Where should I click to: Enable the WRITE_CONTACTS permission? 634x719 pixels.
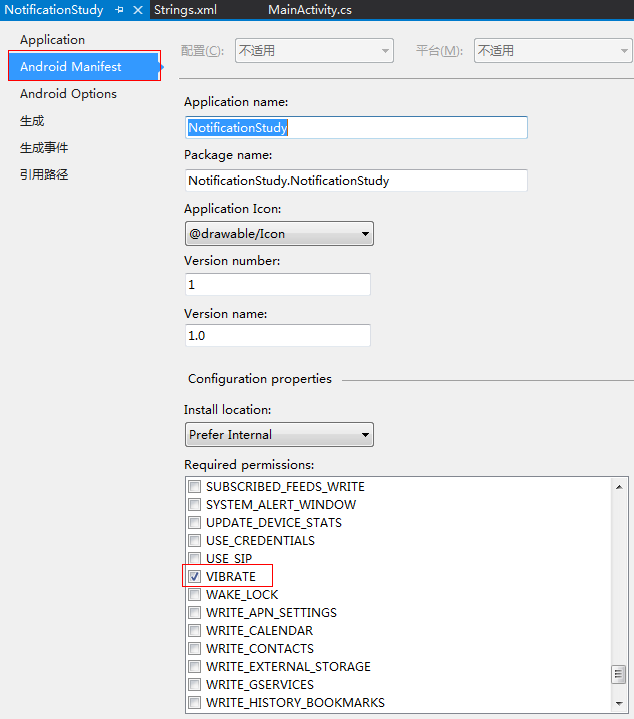194,648
